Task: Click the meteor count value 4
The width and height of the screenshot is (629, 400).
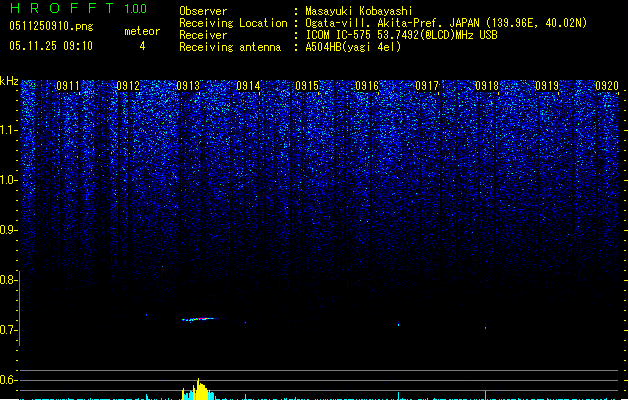Action: 142,46
